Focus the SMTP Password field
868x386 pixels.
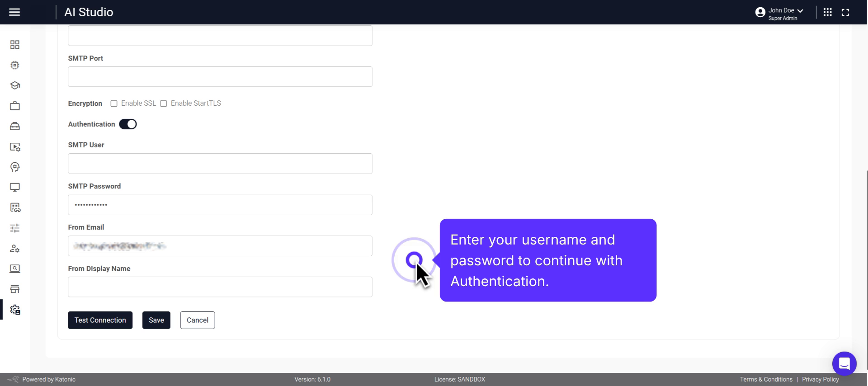point(220,205)
